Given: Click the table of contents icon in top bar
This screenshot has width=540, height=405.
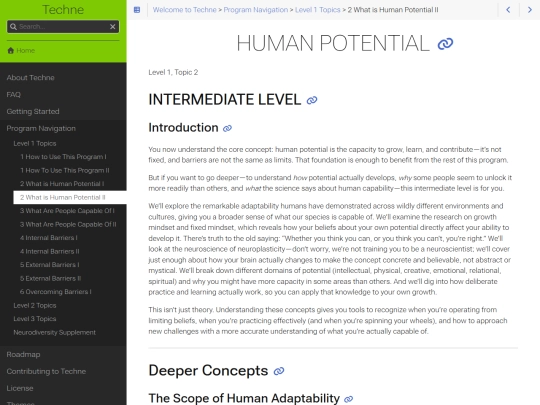Looking at the screenshot, I should (x=137, y=10).
